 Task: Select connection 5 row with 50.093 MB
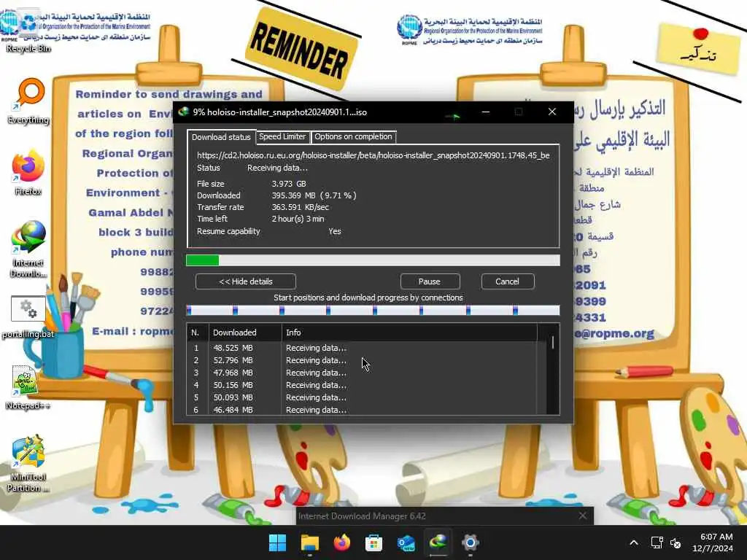tap(362, 397)
